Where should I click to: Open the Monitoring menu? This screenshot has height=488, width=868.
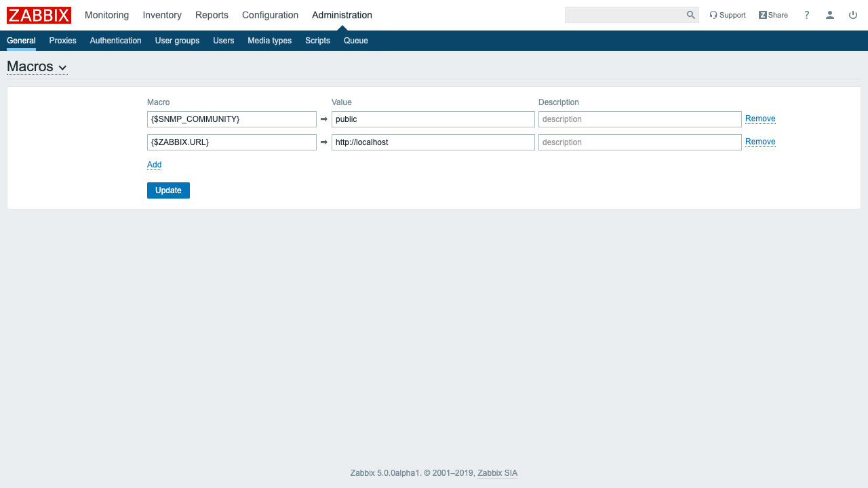(106, 15)
